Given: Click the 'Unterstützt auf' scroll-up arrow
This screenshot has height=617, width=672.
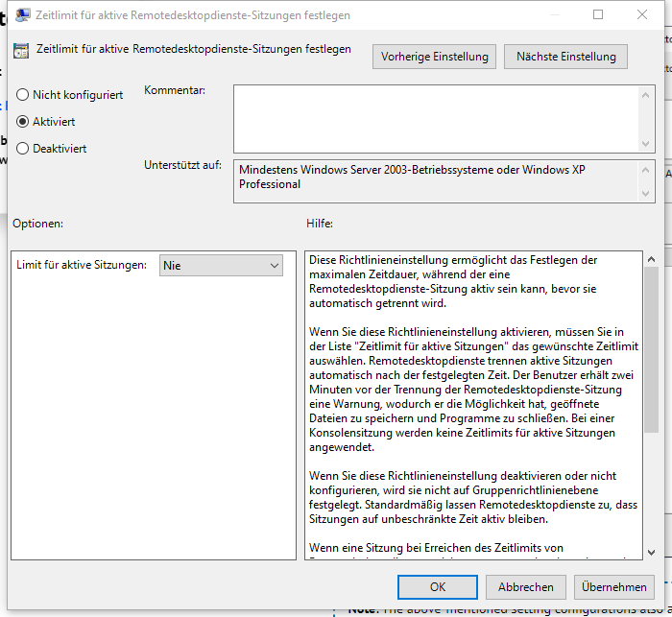Looking at the screenshot, I should coord(646,169).
